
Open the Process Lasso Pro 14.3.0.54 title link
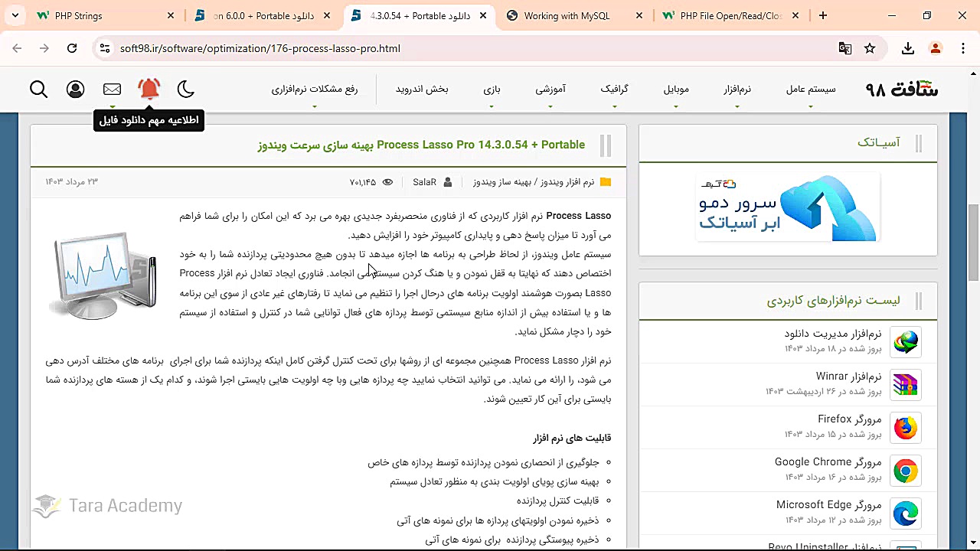pyautogui.click(x=422, y=145)
